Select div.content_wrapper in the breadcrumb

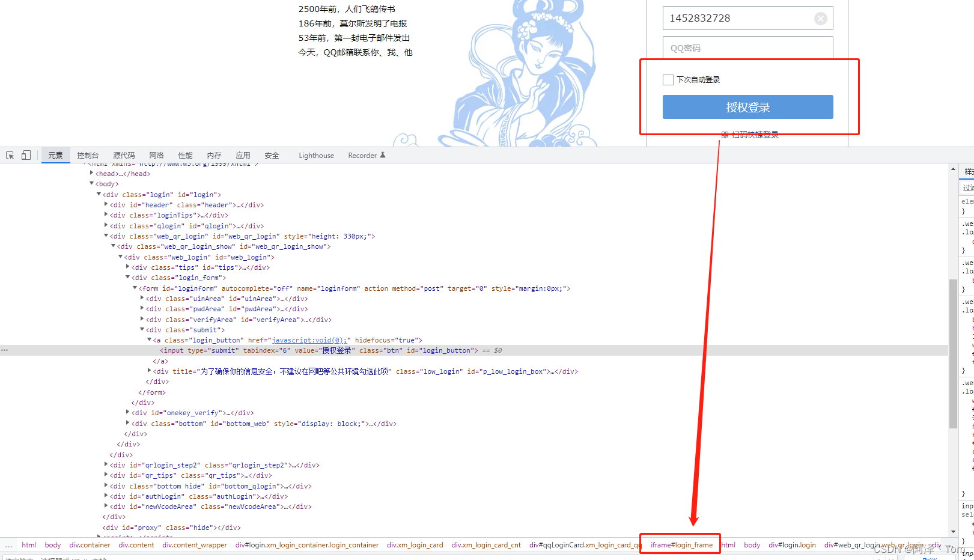pyautogui.click(x=195, y=545)
